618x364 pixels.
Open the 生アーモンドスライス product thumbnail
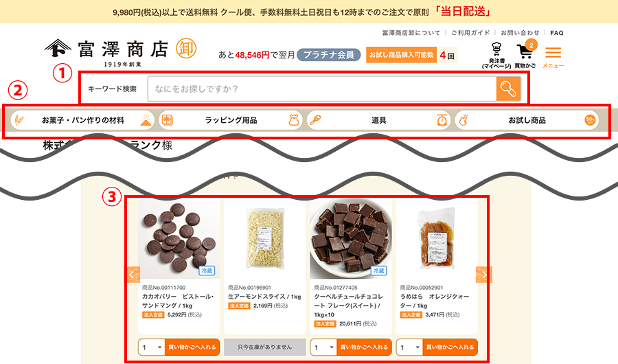tap(265, 239)
